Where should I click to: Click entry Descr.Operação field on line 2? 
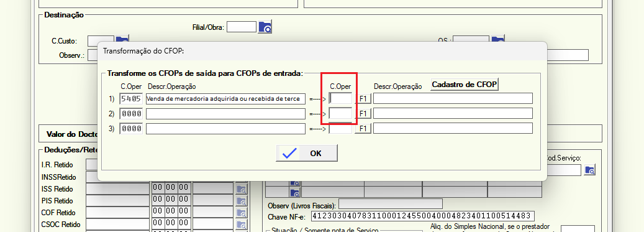tap(453, 114)
